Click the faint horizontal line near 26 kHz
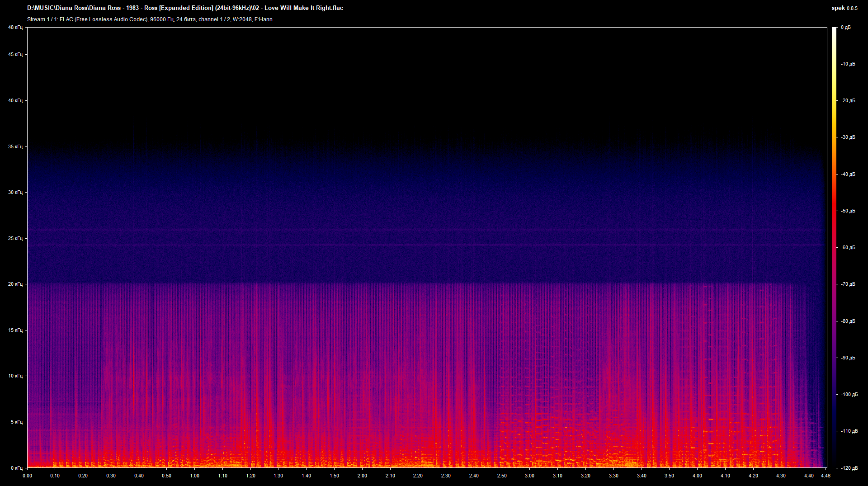The height and width of the screenshot is (486, 868). point(425,230)
